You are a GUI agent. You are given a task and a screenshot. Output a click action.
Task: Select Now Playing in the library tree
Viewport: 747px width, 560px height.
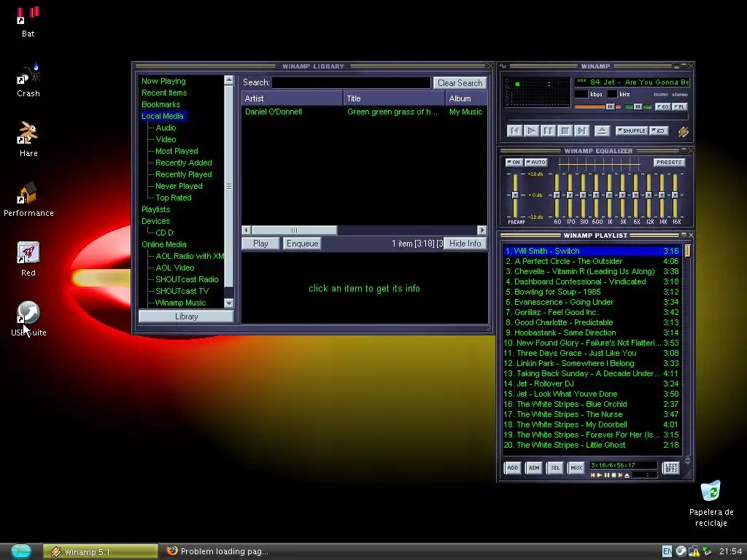pyautogui.click(x=163, y=81)
